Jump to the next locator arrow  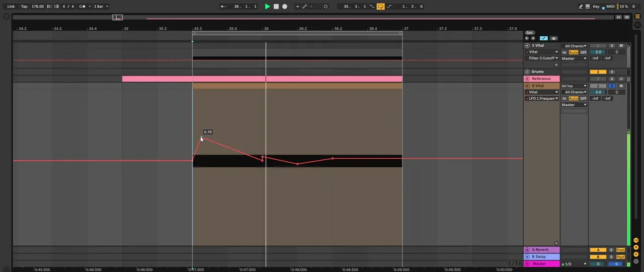pos(533,38)
